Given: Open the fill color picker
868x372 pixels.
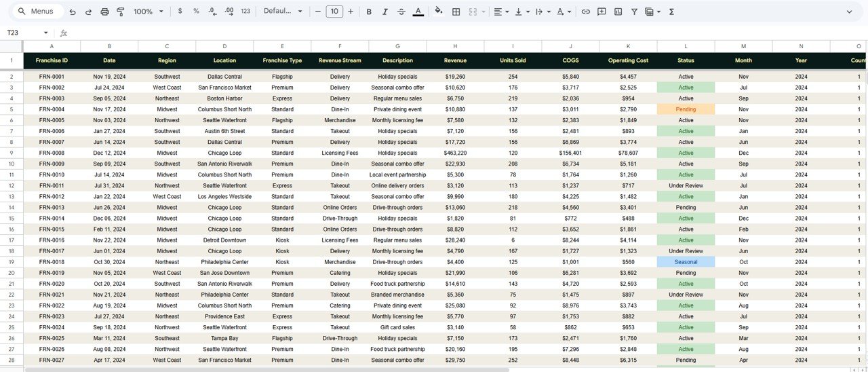Looking at the screenshot, I should point(439,12).
